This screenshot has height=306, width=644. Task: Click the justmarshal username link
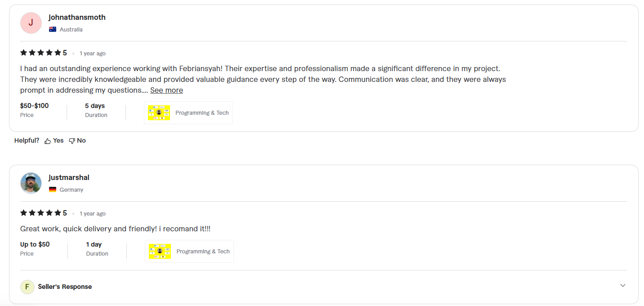[69, 177]
